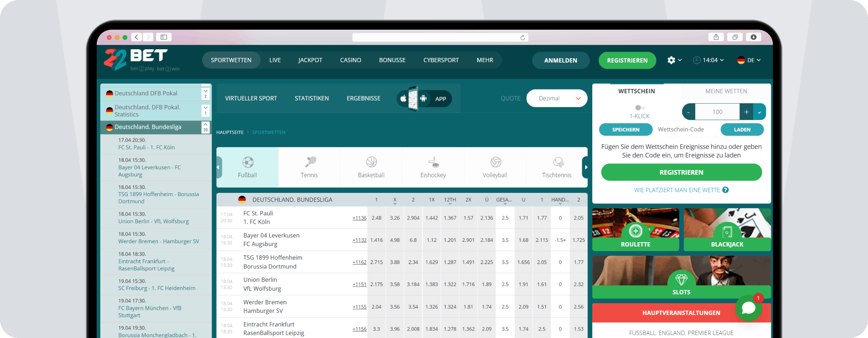Click the Android app download icon

(423, 99)
